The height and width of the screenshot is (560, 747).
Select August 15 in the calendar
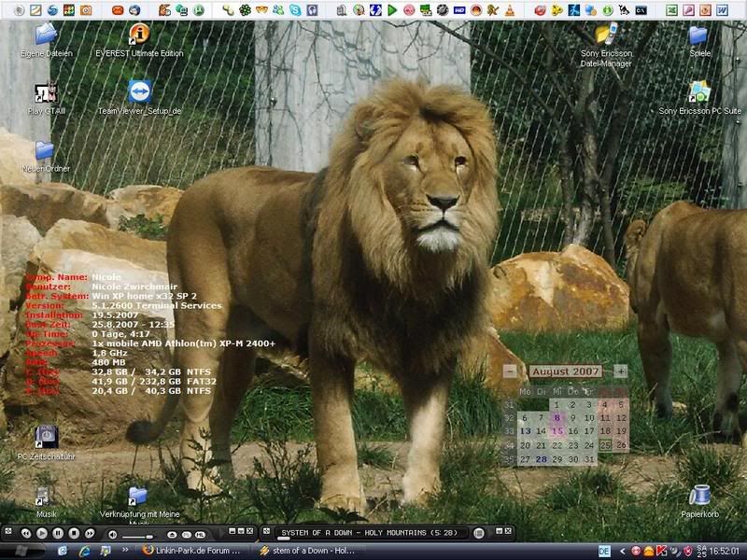(x=557, y=431)
